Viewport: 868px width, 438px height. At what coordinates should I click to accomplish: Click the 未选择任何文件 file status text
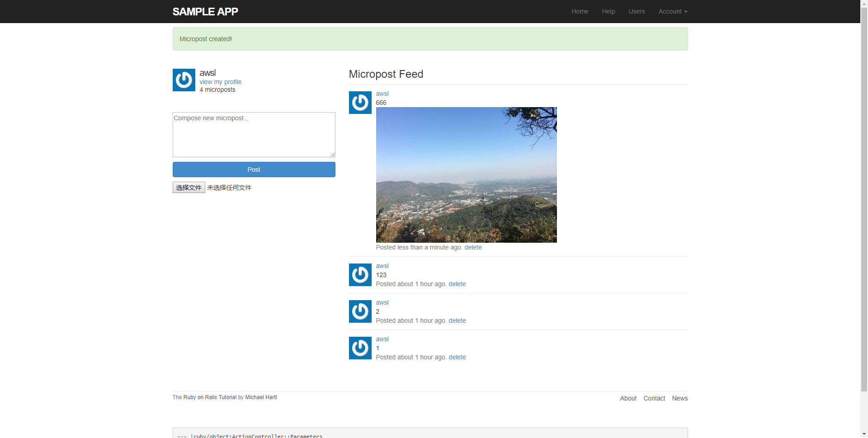point(229,188)
